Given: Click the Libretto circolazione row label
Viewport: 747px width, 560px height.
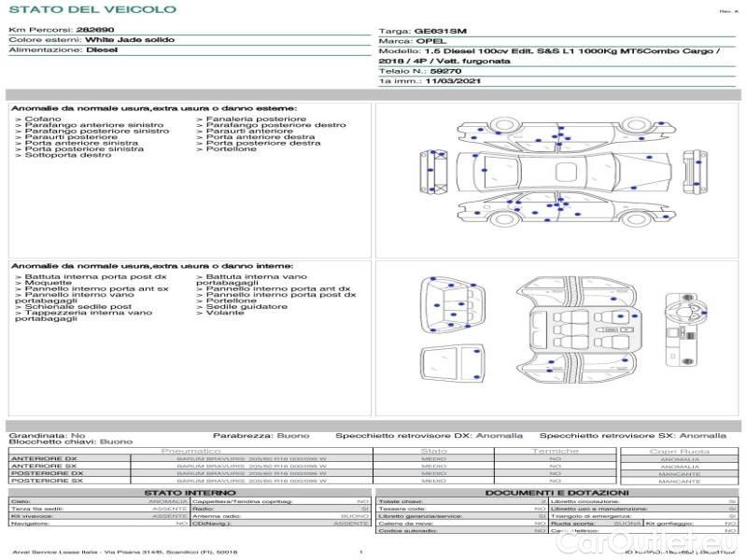Looking at the screenshot, I should (585, 501).
